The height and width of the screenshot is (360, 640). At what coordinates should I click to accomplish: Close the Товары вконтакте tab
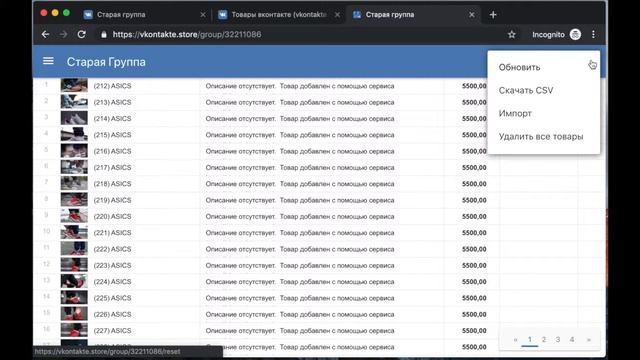coord(337,15)
